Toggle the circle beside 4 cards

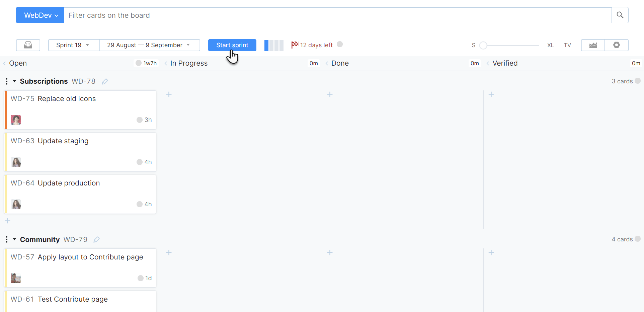[638, 239]
